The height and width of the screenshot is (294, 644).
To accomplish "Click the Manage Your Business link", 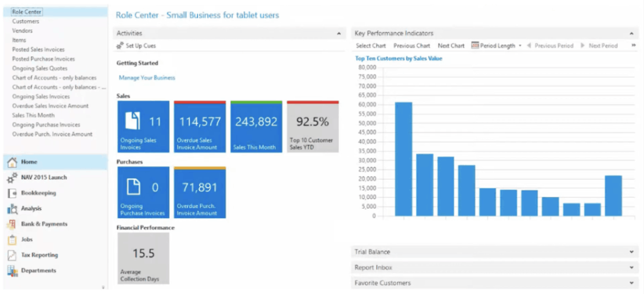I will [147, 78].
